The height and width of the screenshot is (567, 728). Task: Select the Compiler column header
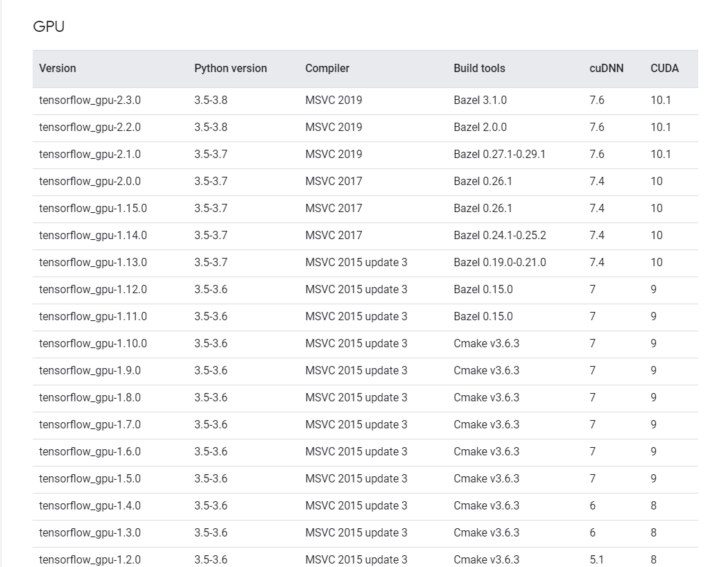point(327,68)
